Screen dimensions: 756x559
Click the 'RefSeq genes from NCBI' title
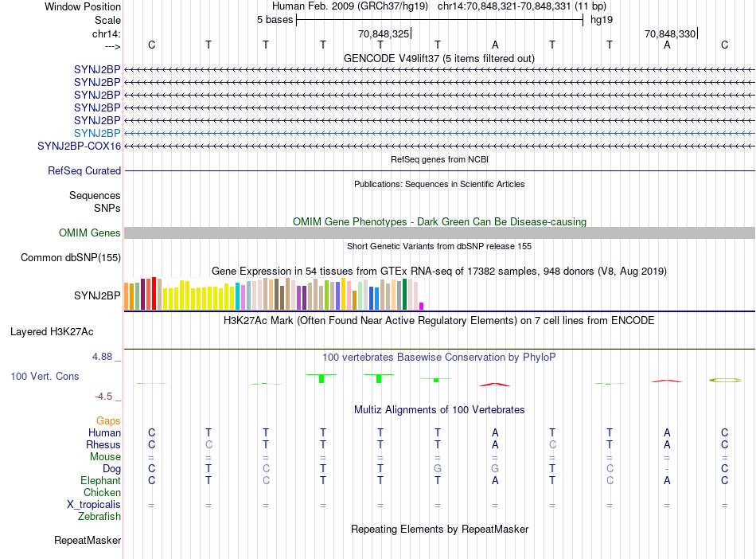(x=440, y=159)
